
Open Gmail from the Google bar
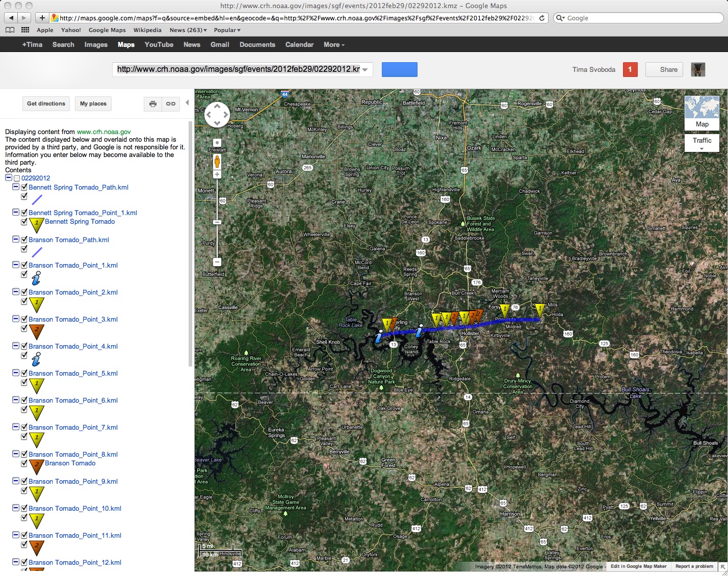(x=220, y=45)
